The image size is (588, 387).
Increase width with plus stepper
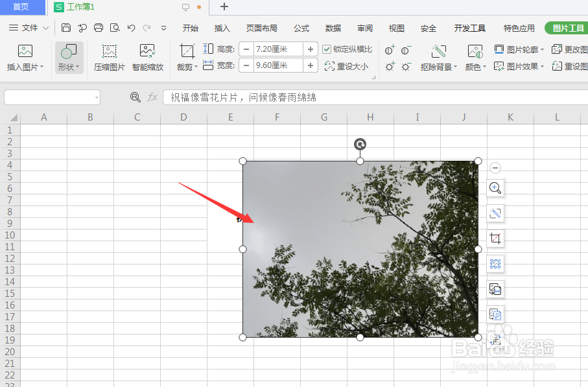pyautogui.click(x=311, y=65)
